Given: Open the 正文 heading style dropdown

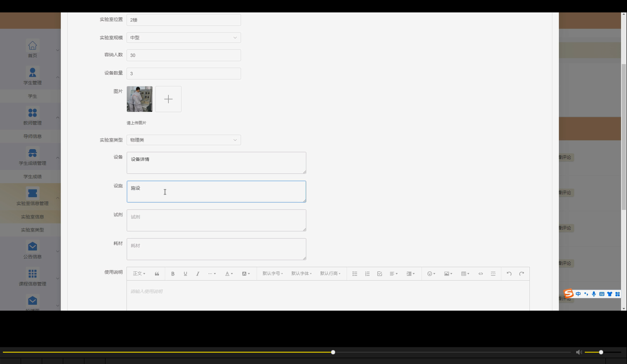Looking at the screenshot, I should coord(139,274).
